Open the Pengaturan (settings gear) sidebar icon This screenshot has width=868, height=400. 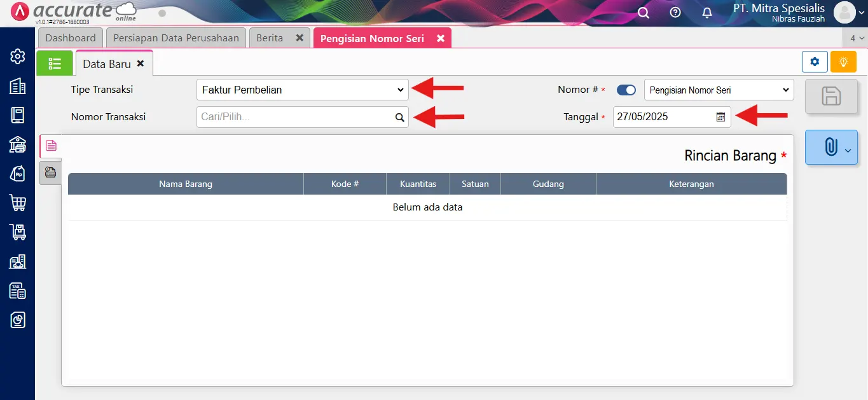pyautogui.click(x=17, y=56)
